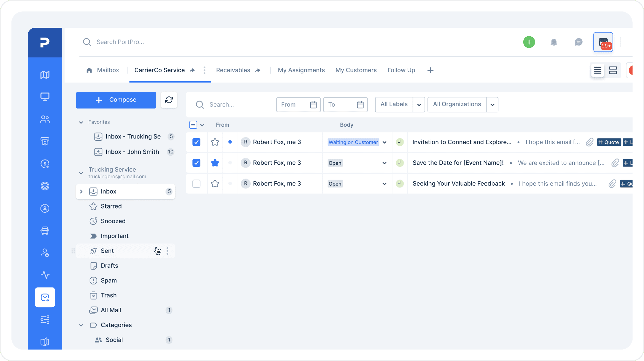Click the Search PortPro field
The width and height of the screenshot is (644, 361).
tap(120, 42)
